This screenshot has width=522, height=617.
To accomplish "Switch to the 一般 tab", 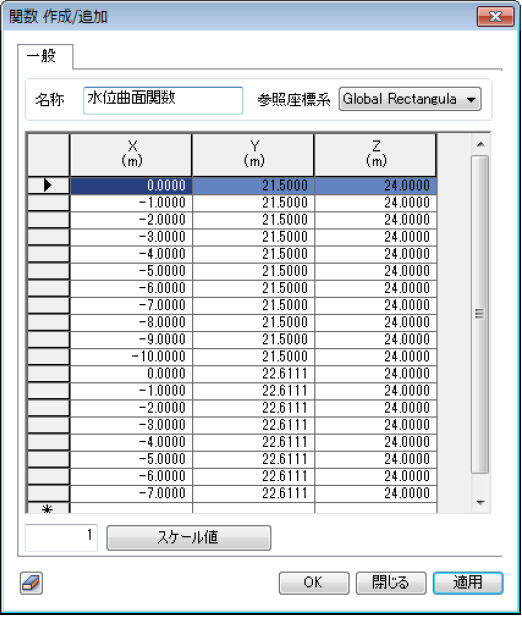I will (x=42, y=56).
